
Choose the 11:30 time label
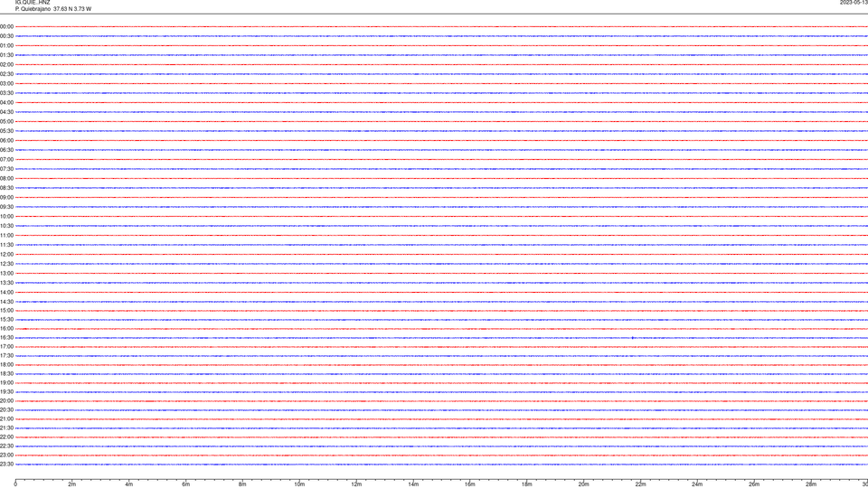(x=6, y=245)
